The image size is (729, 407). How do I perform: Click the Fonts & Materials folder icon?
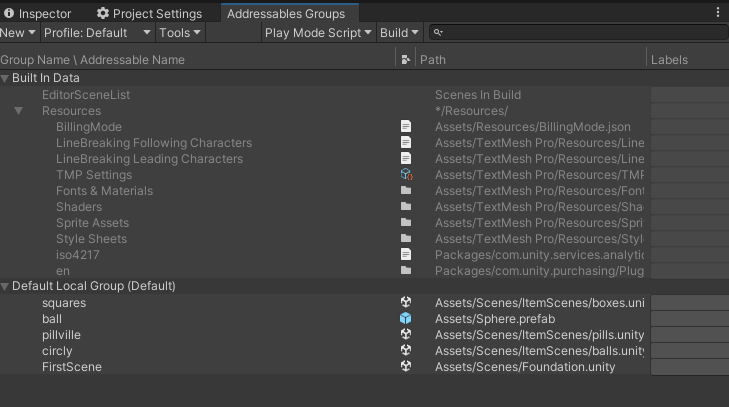click(x=406, y=190)
